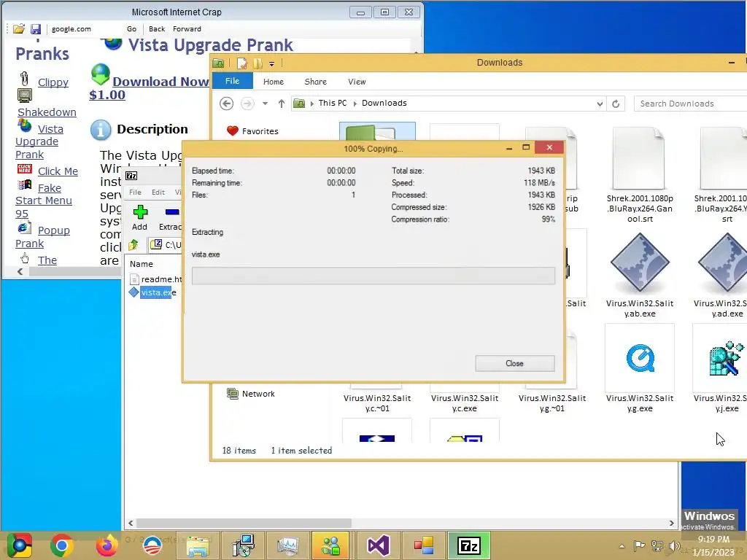747x560 pixels.
Task: Show hidden tray icons arrow
Action: [622, 546]
